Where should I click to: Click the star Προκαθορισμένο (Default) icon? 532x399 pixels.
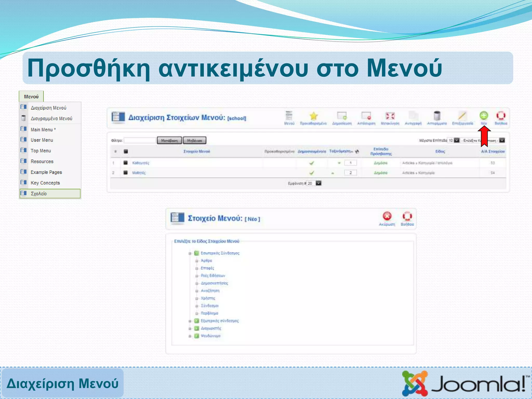tap(313, 116)
